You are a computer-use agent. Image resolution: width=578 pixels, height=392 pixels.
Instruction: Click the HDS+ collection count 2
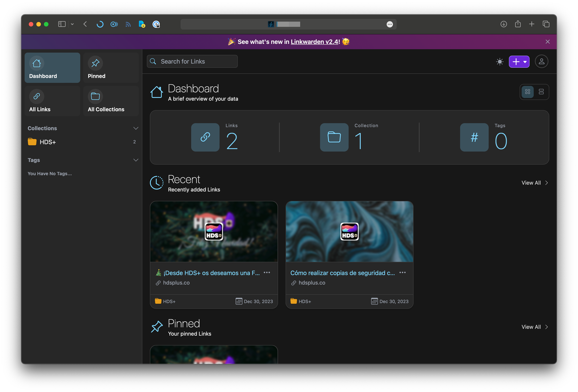(134, 142)
